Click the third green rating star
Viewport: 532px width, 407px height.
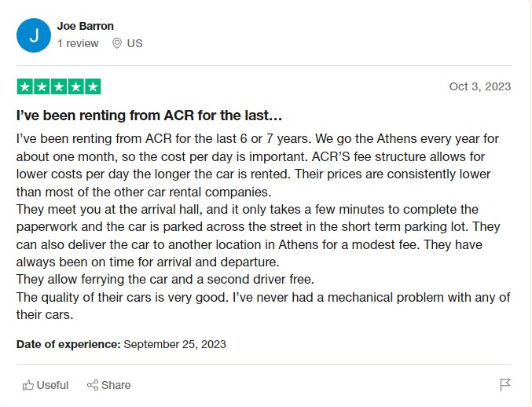[x=59, y=87]
